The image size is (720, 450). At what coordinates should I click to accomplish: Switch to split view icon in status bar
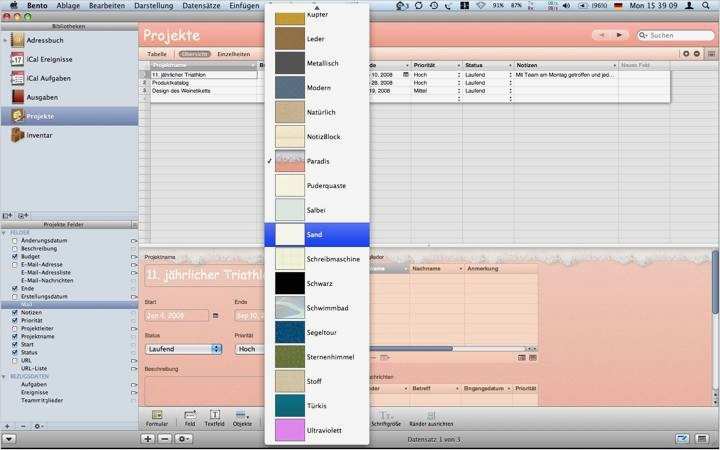[701, 439]
